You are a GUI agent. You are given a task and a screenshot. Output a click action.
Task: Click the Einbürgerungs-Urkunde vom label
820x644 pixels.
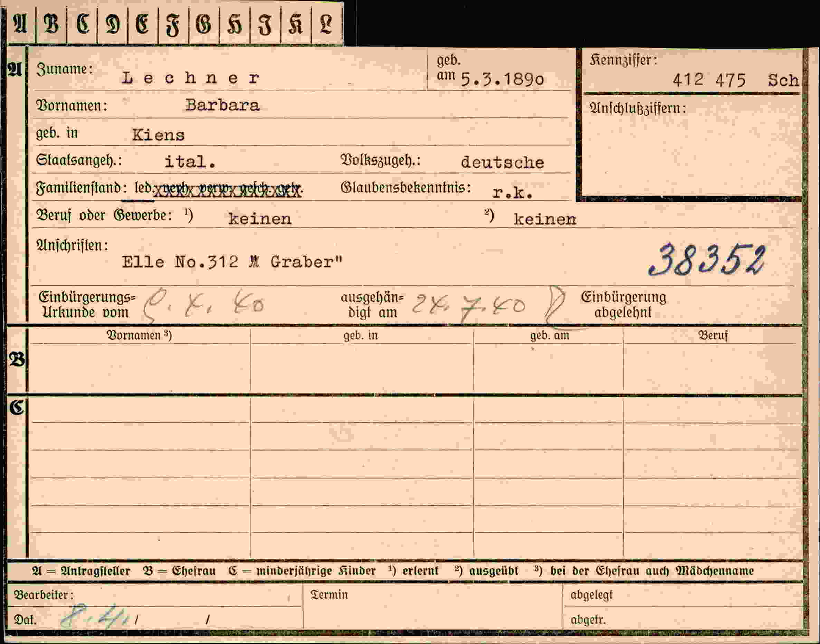pyautogui.click(x=87, y=305)
